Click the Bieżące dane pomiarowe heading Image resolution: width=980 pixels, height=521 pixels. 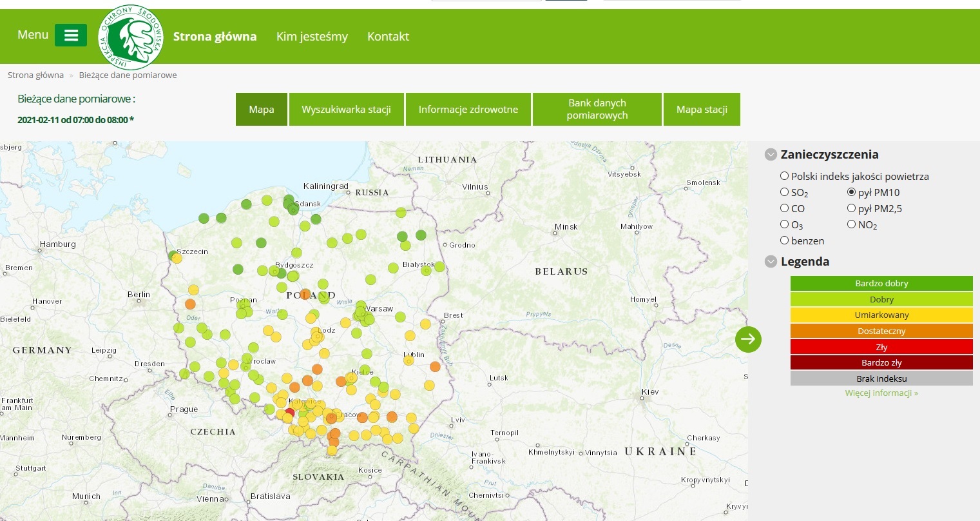(77, 99)
